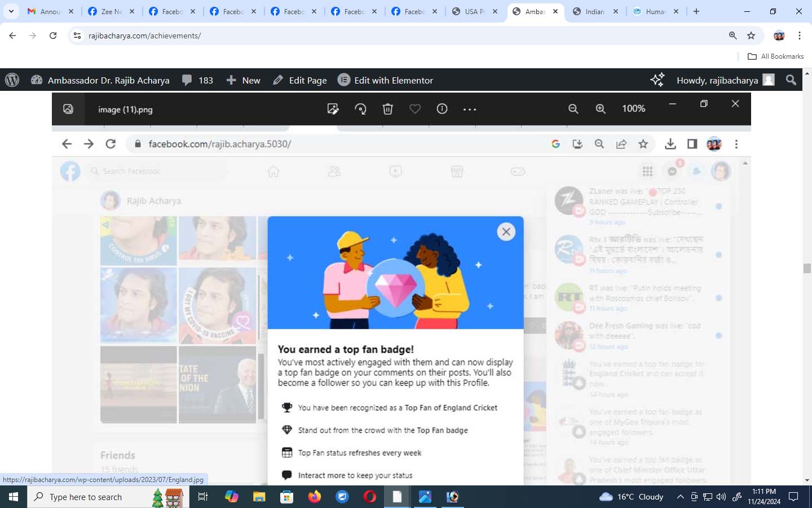Switch to the Zee News tab

112,11
